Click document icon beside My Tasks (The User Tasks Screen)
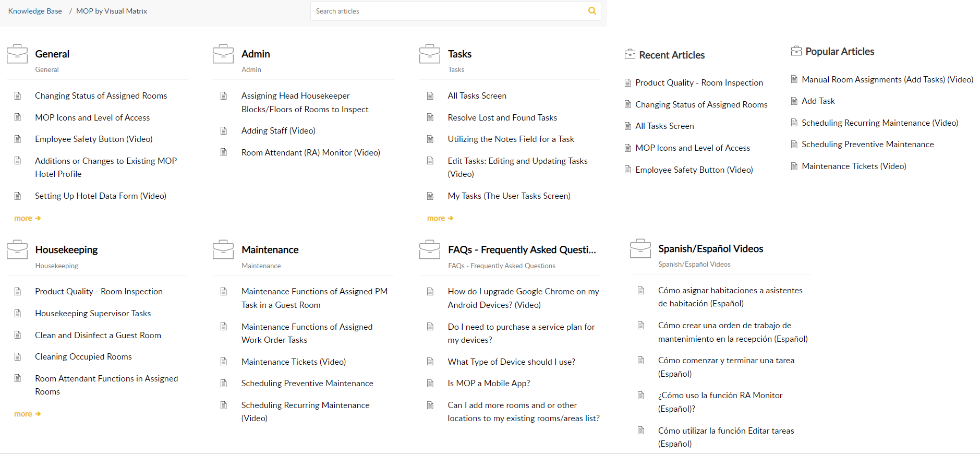This screenshot has height=454, width=980. coord(430,196)
